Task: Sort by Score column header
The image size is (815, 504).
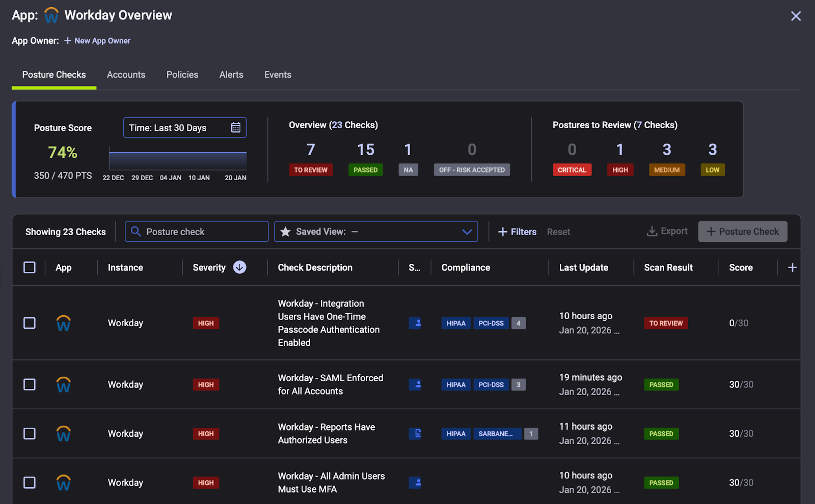Action: point(741,267)
